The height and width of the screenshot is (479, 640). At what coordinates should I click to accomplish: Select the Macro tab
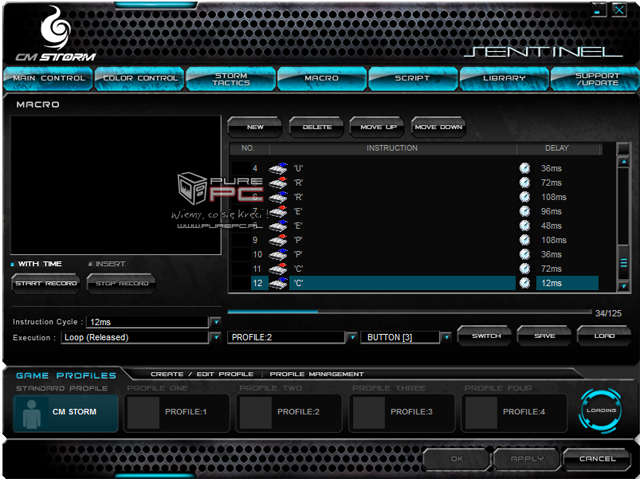click(322, 78)
